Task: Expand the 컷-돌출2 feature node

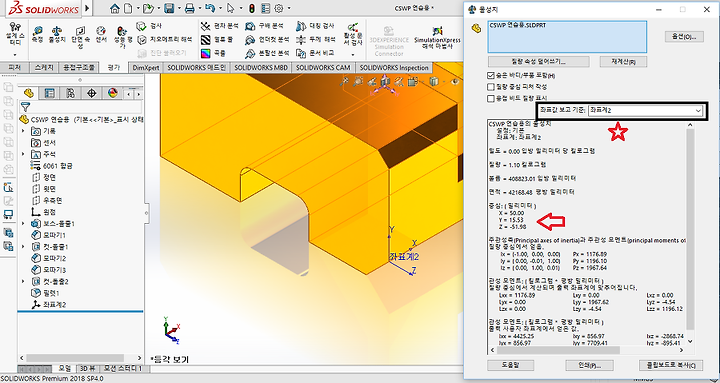Action: pyautogui.click(x=24, y=281)
